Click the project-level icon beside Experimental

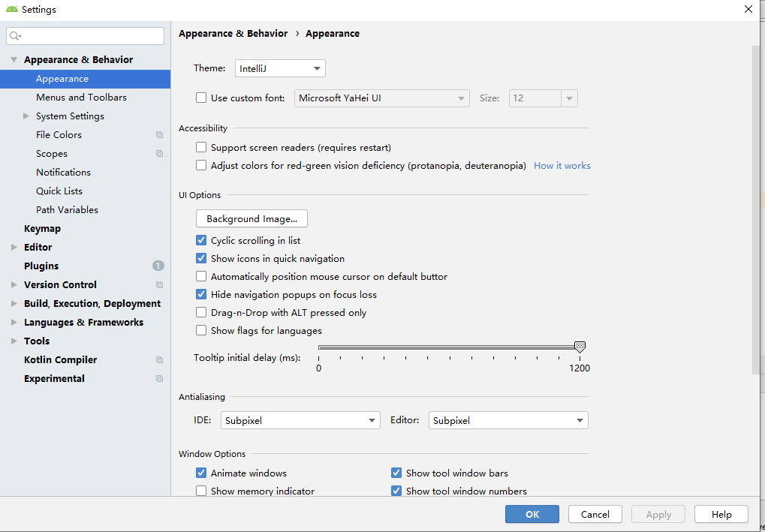pos(159,379)
